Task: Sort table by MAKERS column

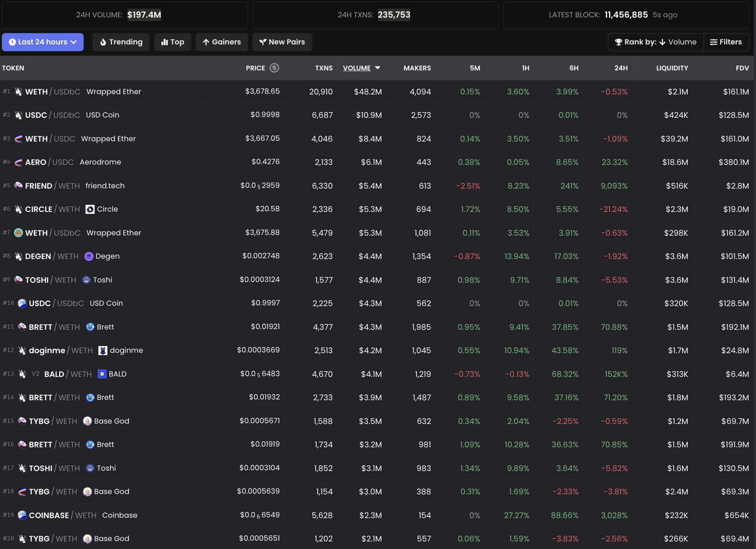Action: point(417,68)
